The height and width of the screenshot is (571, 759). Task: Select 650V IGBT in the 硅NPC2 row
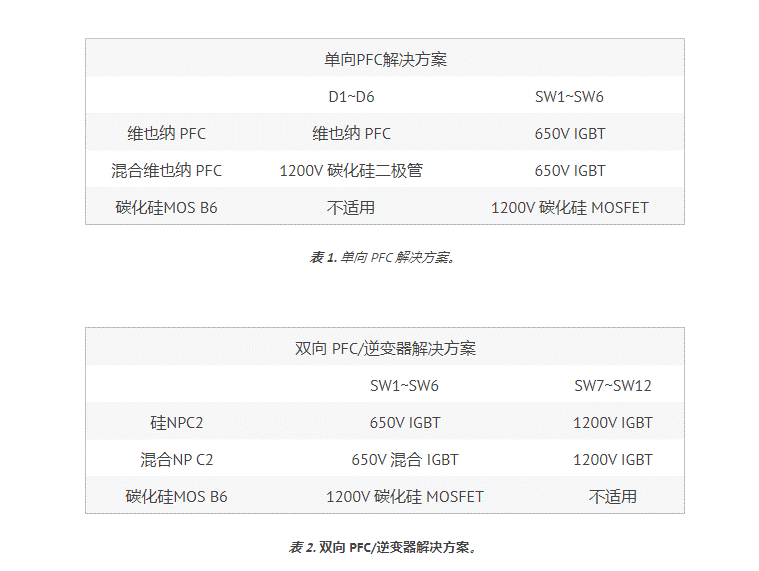click(x=405, y=423)
